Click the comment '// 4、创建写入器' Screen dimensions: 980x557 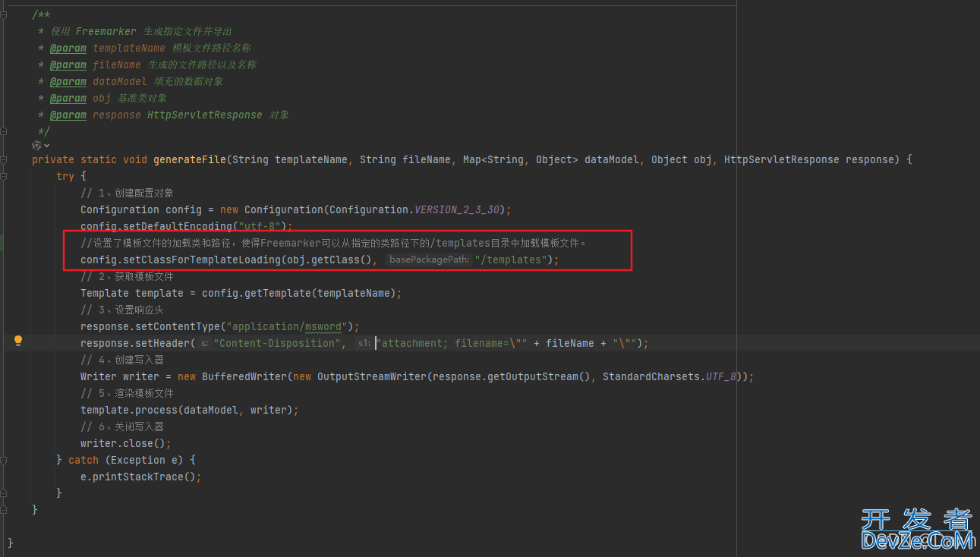point(122,360)
